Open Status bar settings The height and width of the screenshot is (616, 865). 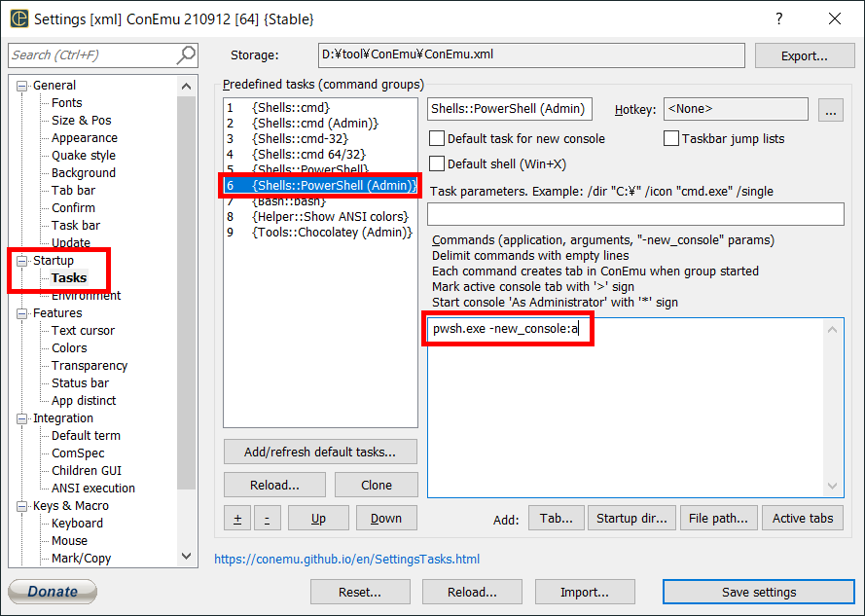80,383
